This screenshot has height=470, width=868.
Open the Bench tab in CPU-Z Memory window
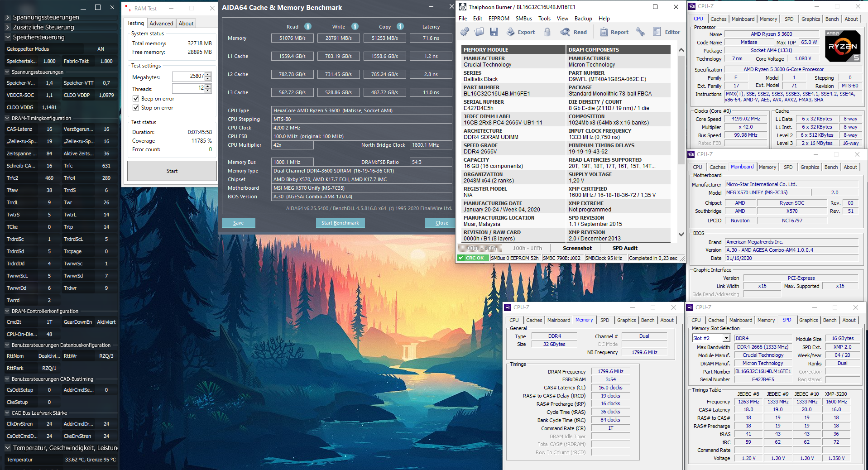click(647, 320)
